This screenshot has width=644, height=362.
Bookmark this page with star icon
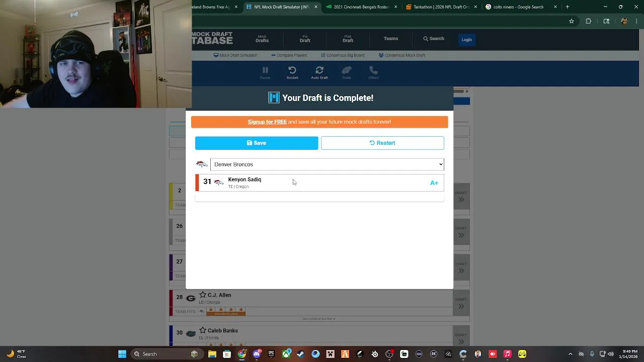coord(572,21)
